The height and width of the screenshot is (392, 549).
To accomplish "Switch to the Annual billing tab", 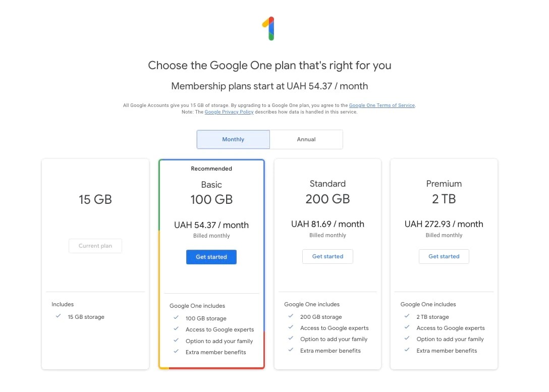I will (x=306, y=139).
